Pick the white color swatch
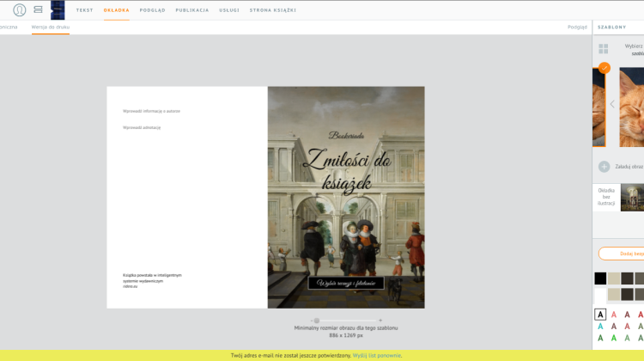 pos(600,295)
